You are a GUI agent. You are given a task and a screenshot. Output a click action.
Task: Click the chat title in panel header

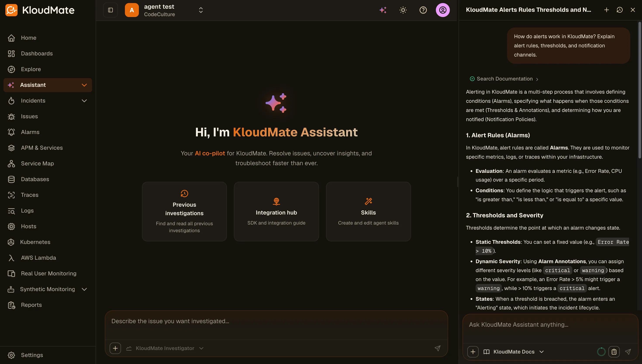point(528,10)
